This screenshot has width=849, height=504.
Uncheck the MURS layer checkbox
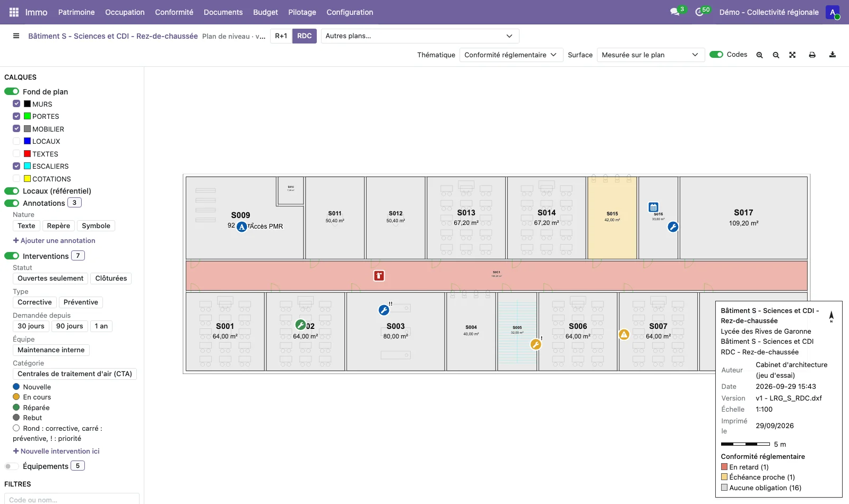[x=16, y=104]
